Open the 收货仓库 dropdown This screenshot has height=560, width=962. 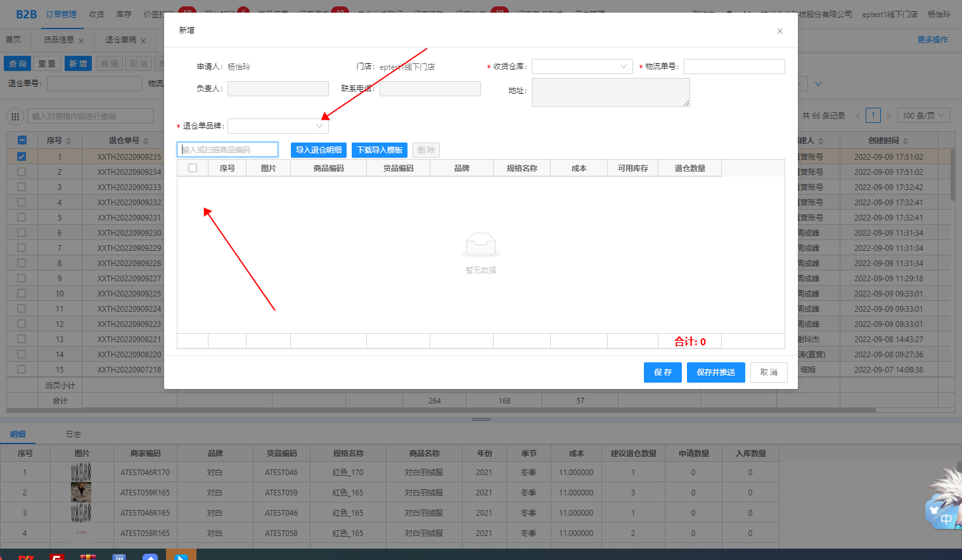tap(582, 67)
